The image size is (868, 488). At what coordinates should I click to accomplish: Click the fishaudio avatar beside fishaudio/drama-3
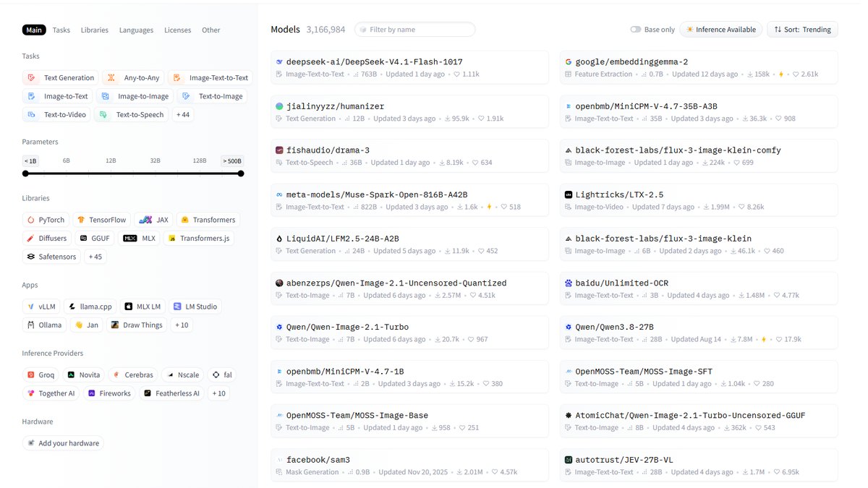tap(279, 150)
